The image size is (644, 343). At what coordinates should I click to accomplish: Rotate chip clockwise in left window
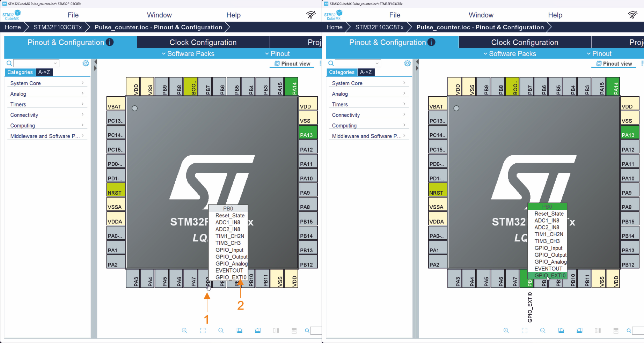click(x=239, y=330)
